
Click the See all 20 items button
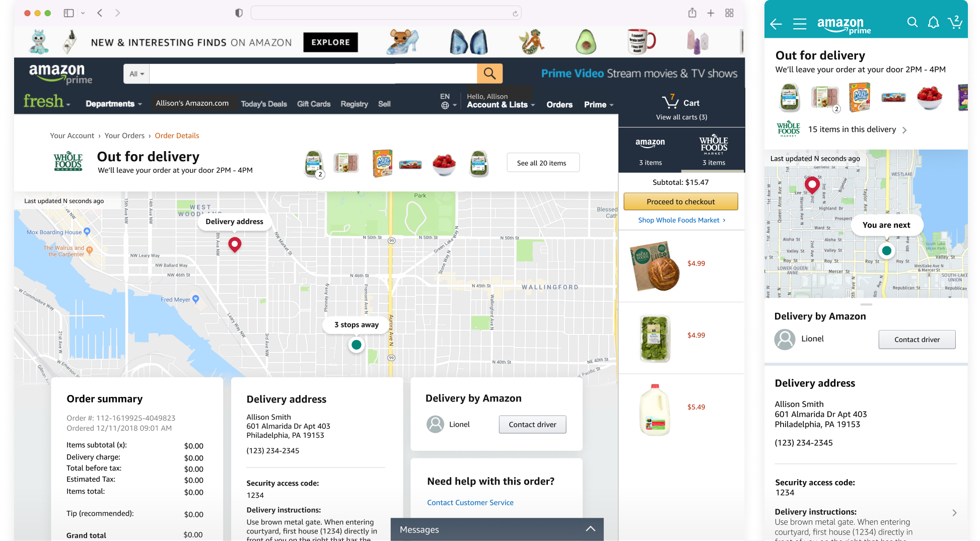point(543,163)
